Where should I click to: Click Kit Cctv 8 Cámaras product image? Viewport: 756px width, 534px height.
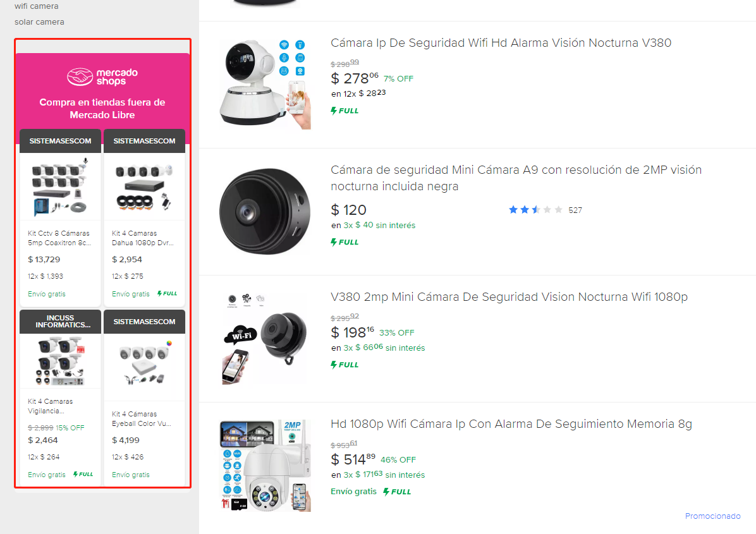click(60, 186)
